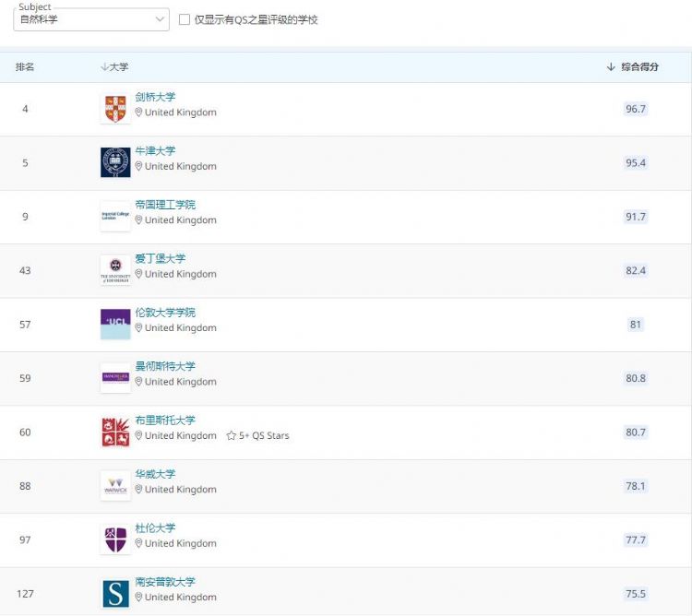Open the 剑桥大学 link
The image size is (692, 616).
155,97
